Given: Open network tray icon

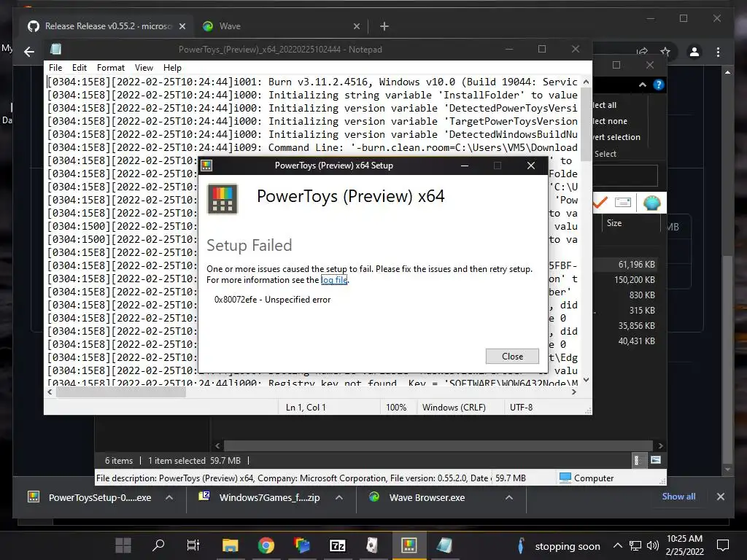Looking at the screenshot, I should tap(635, 545).
